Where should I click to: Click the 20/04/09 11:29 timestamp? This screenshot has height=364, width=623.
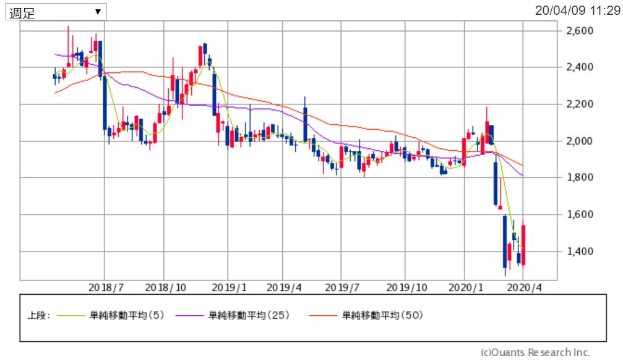click(577, 11)
